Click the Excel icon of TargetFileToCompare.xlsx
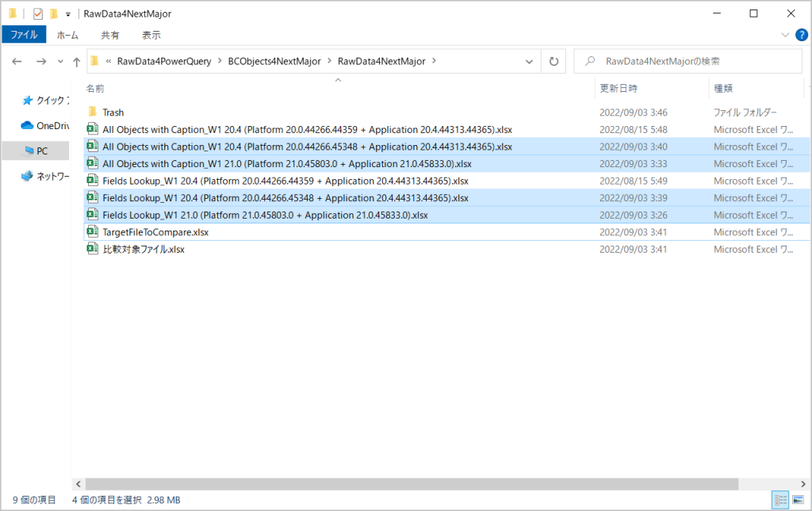Viewport: 812px width, 511px height. (92, 232)
